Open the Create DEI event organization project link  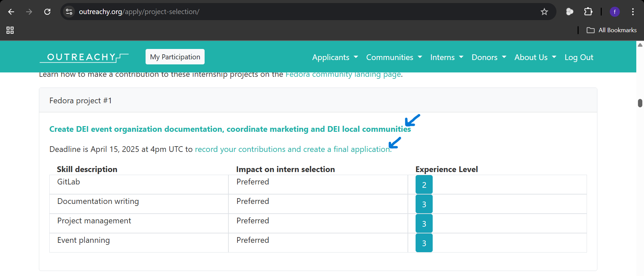click(x=230, y=129)
